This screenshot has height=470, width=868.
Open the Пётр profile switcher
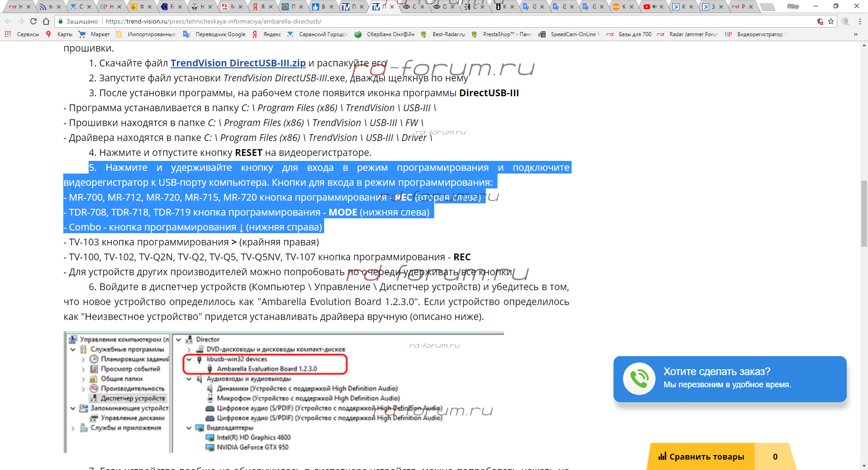[793, 6]
